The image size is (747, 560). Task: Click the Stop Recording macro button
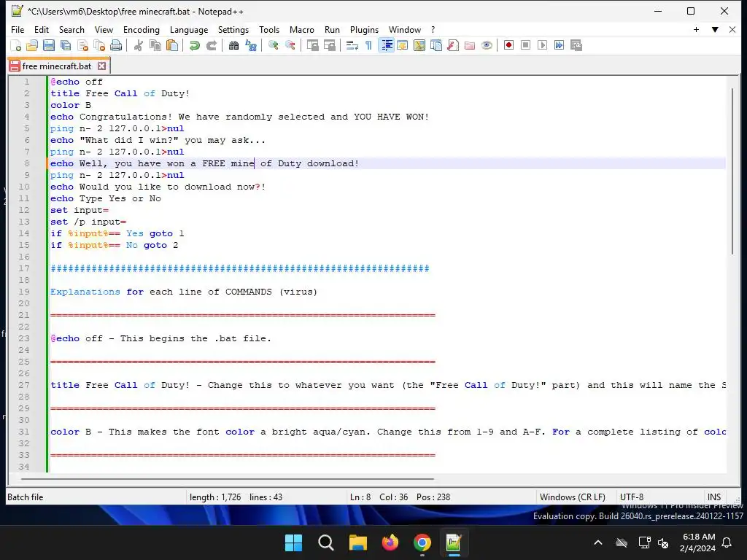[525, 45]
